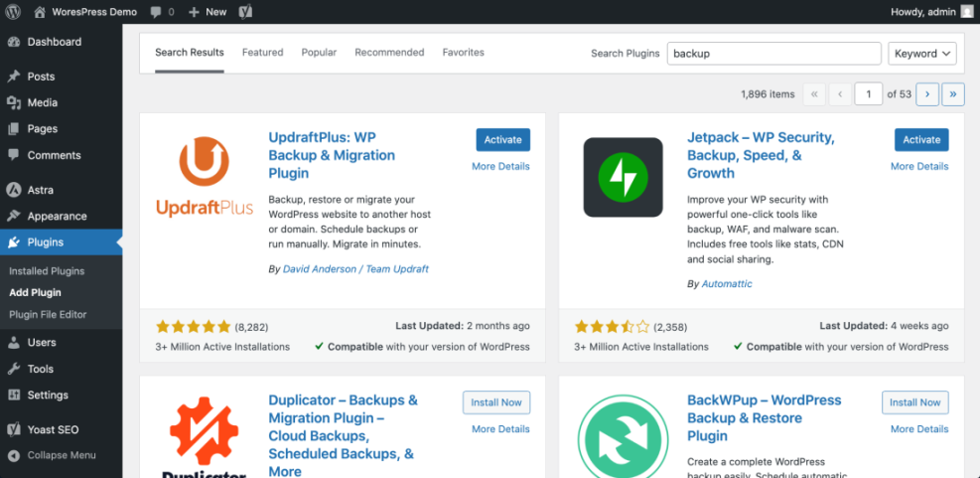This screenshot has width=980, height=478.
Task: Click the Users icon in sidebar
Action: [x=14, y=342]
